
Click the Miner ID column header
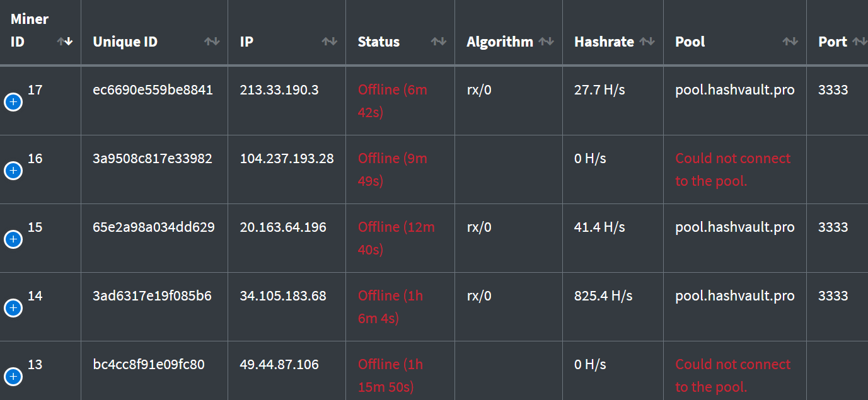click(x=30, y=30)
